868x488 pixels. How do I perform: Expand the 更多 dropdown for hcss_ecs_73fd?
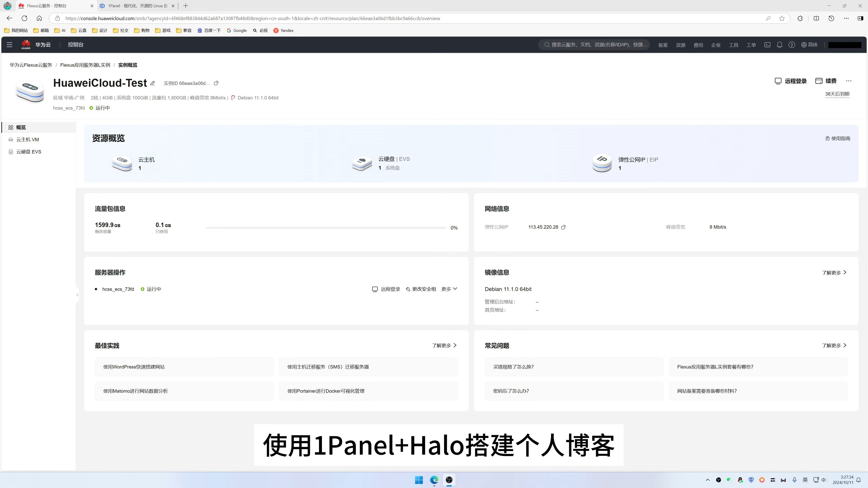[449, 289]
